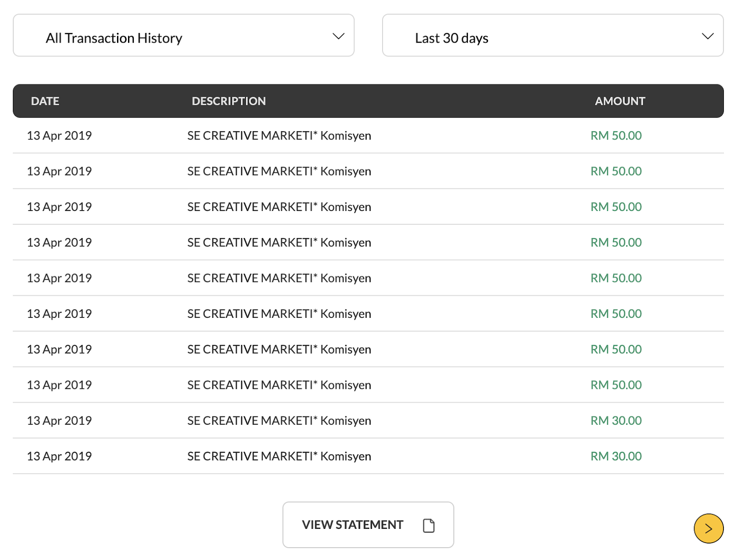Click the DESCRIPTION column header
The image size is (734, 560).
point(228,101)
